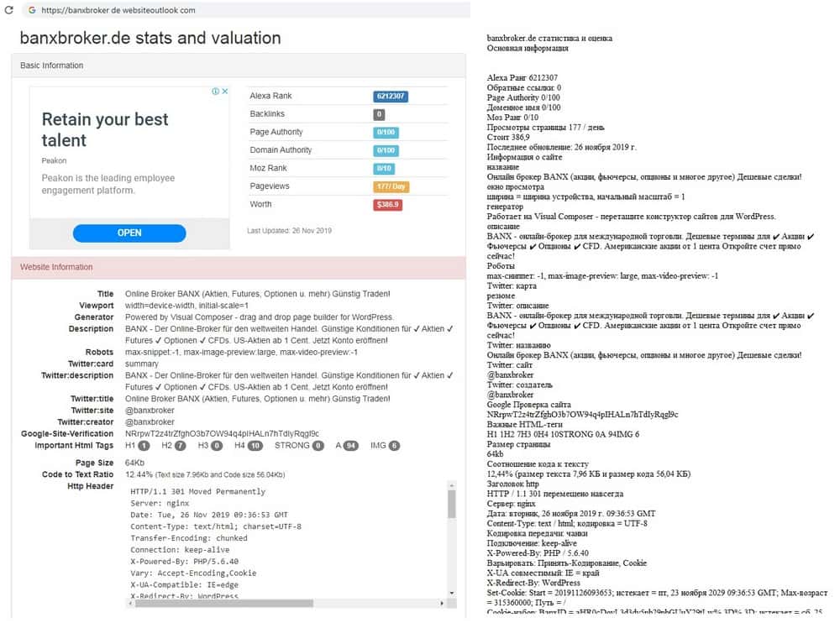
Task: Close the Peakon ad with X icon
Action: click(x=224, y=92)
